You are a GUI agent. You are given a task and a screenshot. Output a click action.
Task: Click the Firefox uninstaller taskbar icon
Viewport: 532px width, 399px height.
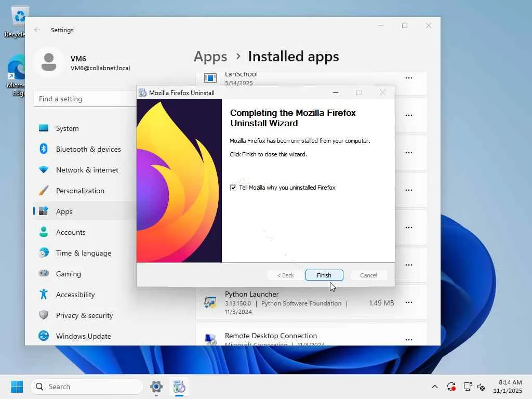(x=179, y=387)
